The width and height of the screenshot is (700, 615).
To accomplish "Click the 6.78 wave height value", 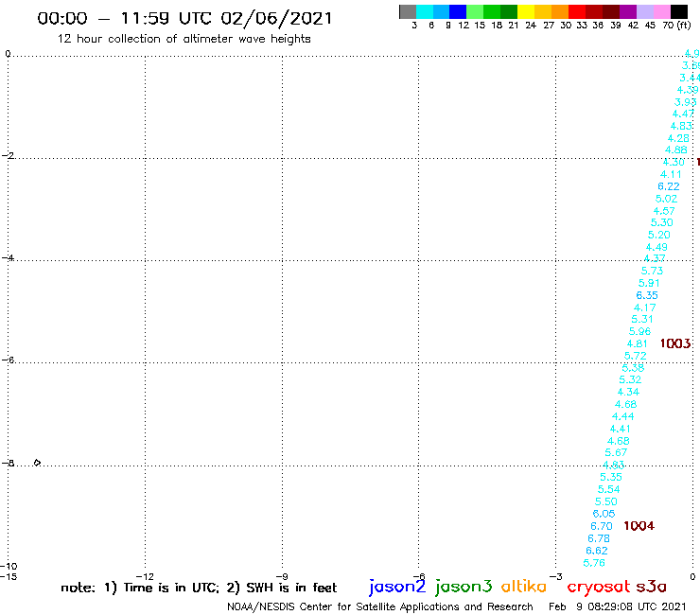I will [x=599, y=538].
